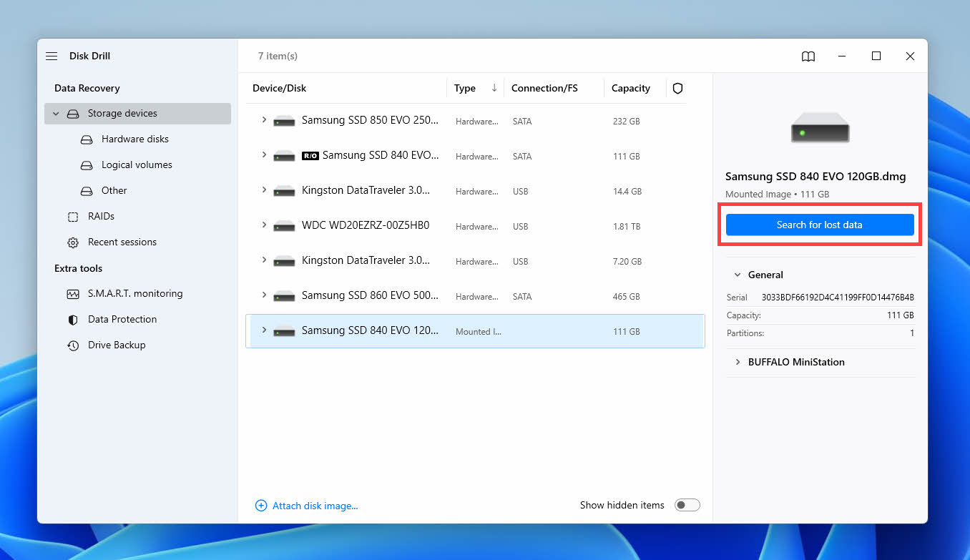The image size is (970, 560).
Task: Click the sort arrow in Type column
Action: [x=494, y=88]
